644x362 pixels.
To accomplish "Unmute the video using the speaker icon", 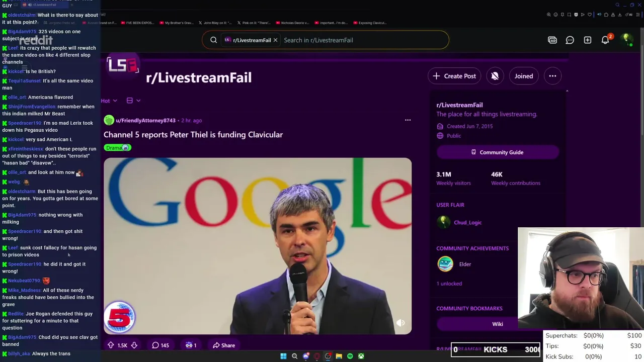I will pos(400,323).
